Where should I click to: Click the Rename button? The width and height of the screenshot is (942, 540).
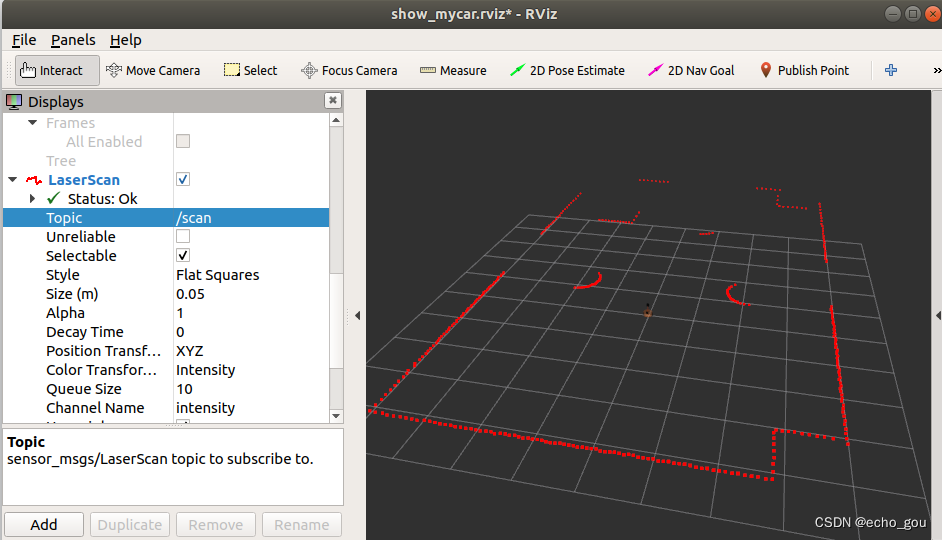302,524
